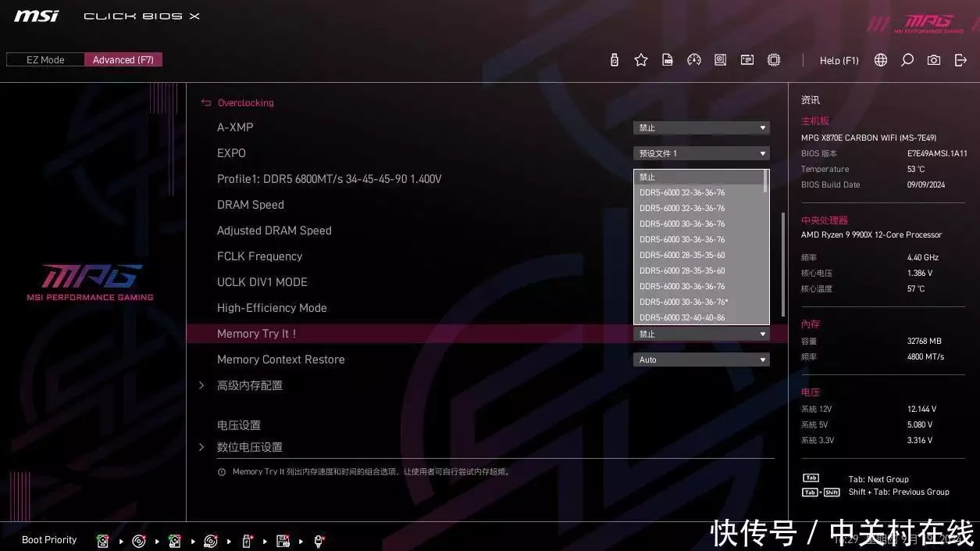Click the BIOS Build Date 09/09/2024 value

point(926,184)
